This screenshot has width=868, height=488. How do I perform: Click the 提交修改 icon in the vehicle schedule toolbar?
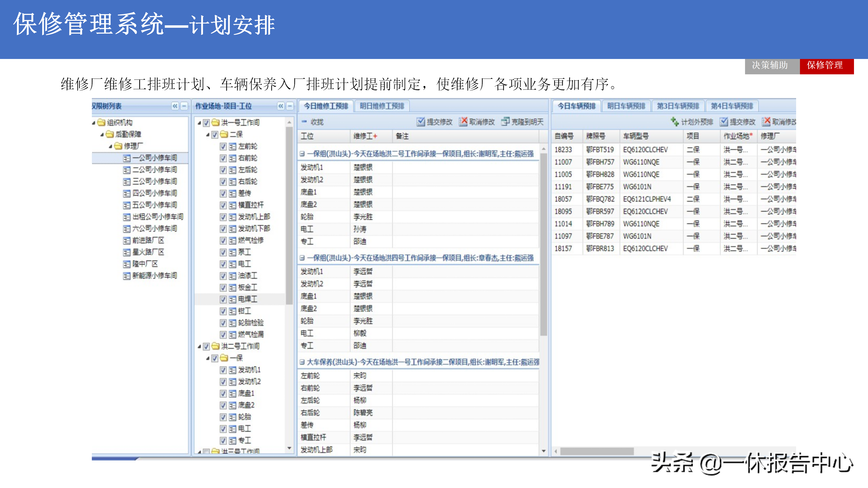point(723,122)
